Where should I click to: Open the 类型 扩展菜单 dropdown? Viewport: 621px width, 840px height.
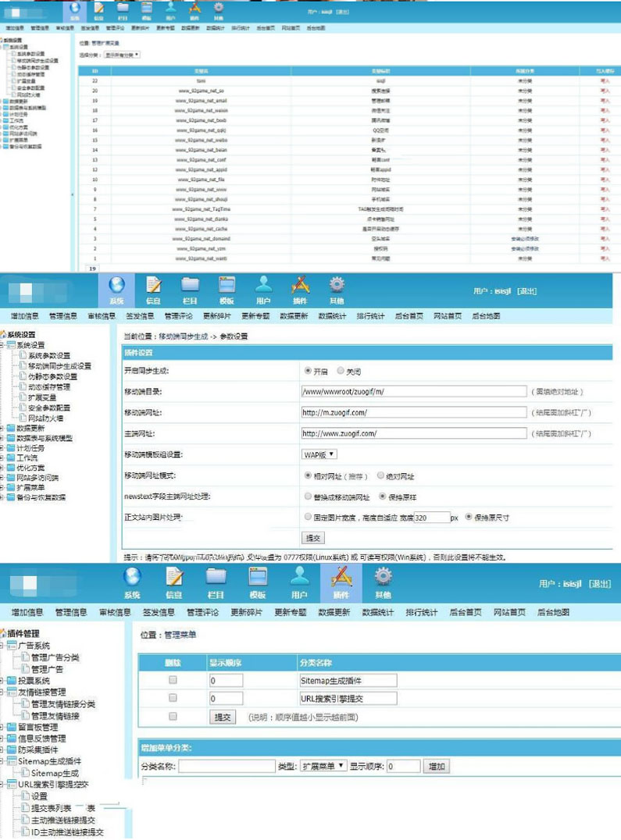[x=323, y=766]
